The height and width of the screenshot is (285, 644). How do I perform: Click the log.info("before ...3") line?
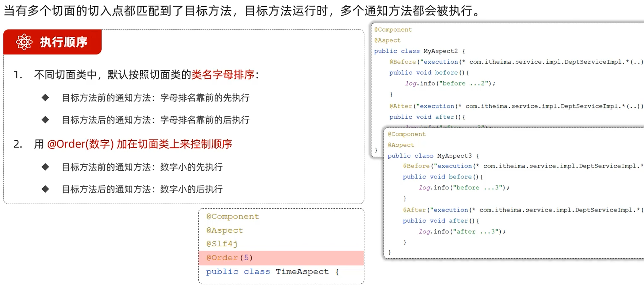tap(464, 188)
